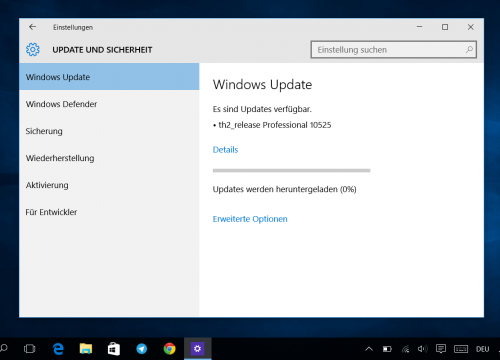Open the Sicherung section
The width and height of the screenshot is (500, 360).
(109, 131)
